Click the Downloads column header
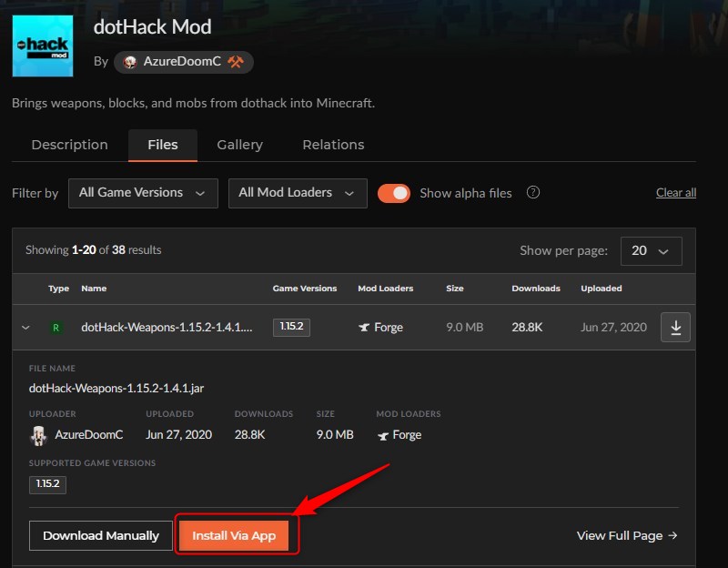 click(x=536, y=289)
